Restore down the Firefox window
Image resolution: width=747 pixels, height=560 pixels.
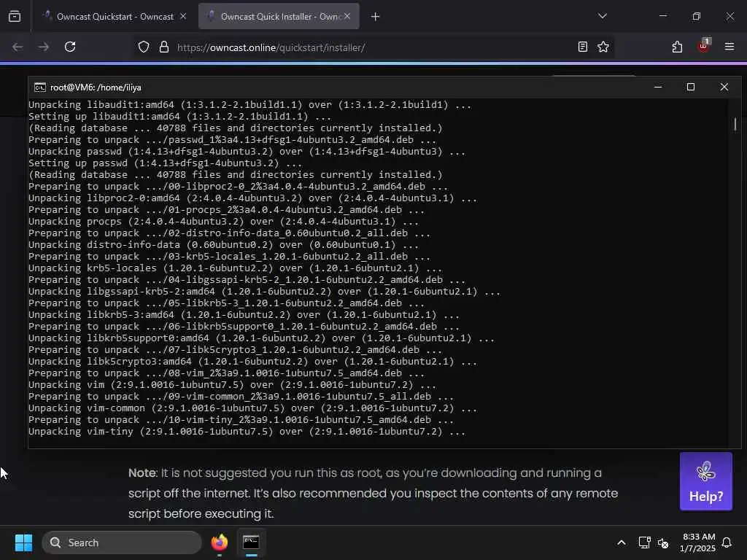point(697,16)
